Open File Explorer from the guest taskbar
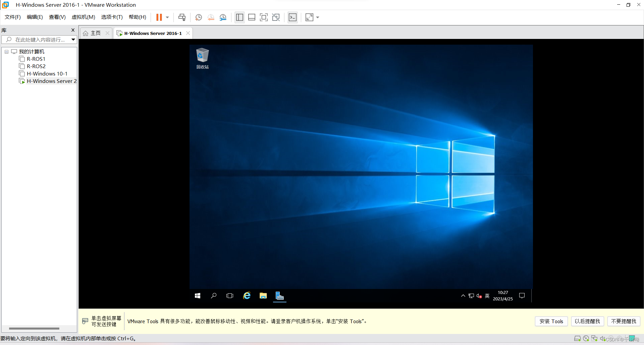 [263, 296]
